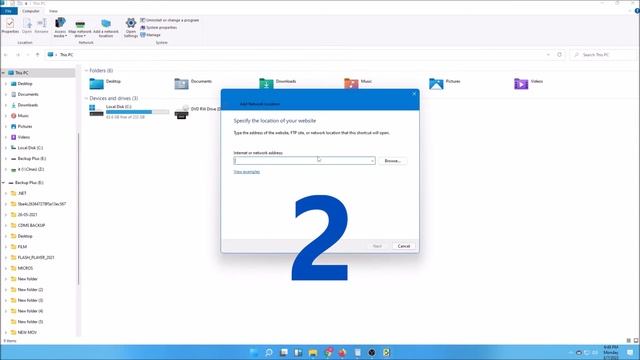Image resolution: width=640 pixels, height=360 pixels.
Task: Click the Local Disk (C:) capacity bar
Action: 138,112
